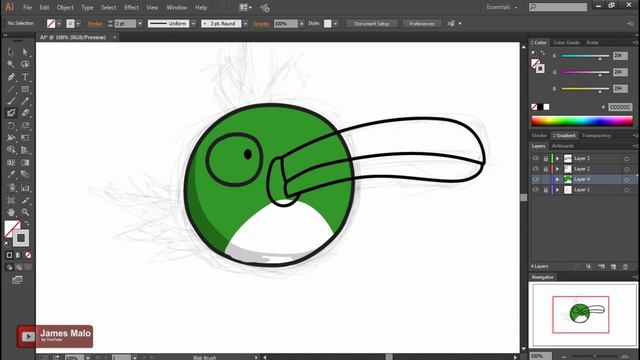Viewport: 640px width, 360px height.
Task: Open the Opacity value dropdown arrow
Action: point(302,24)
